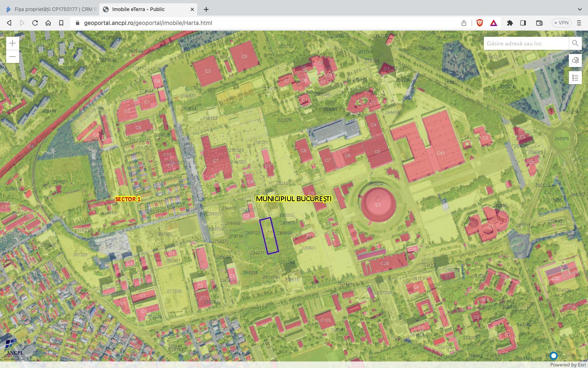Open the browser hamburger menu
This screenshot has width=588, height=368.
tap(579, 23)
